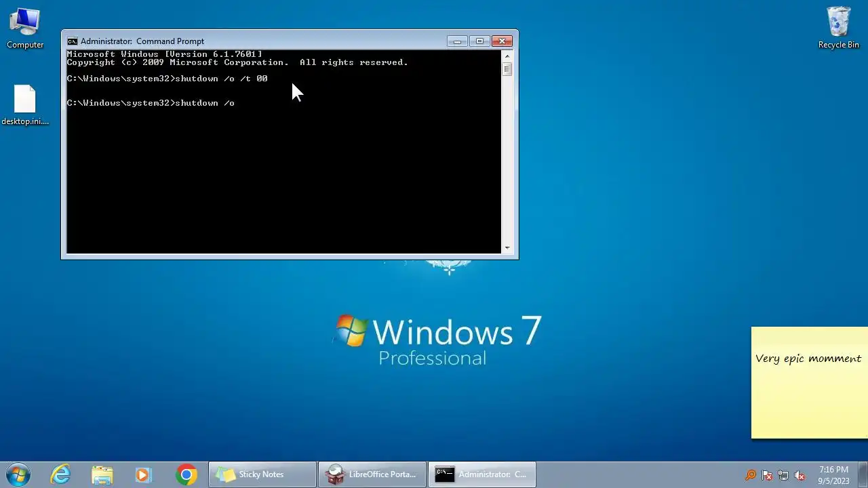Open the Recycle Bin desktop icon

(838, 28)
